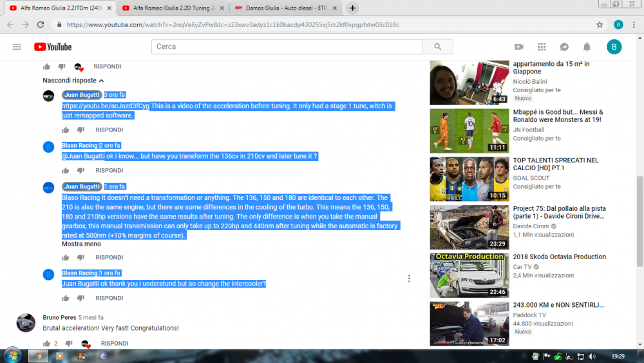Reply to Blaso Racing's 2 ore fa comment

click(x=109, y=171)
